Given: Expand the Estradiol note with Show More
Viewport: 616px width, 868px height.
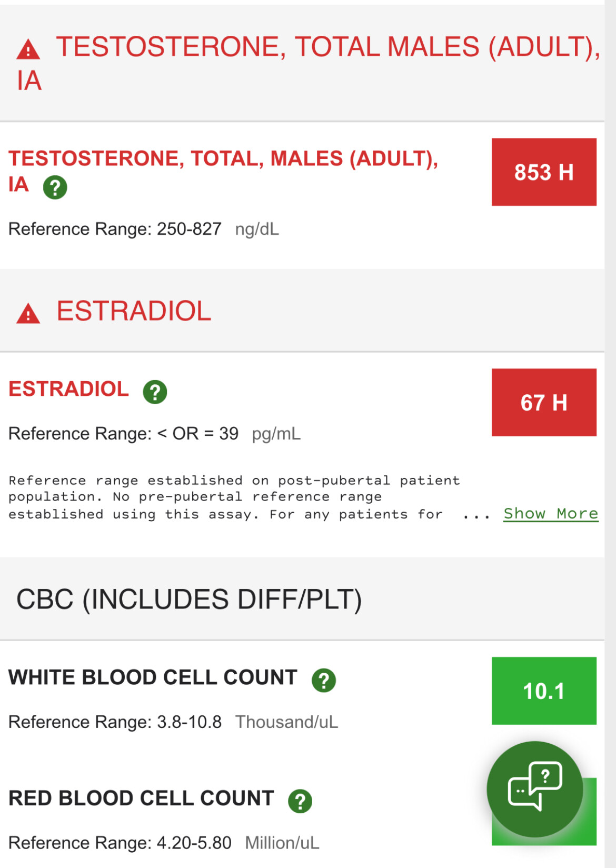Looking at the screenshot, I should pyautogui.click(x=551, y=513).
